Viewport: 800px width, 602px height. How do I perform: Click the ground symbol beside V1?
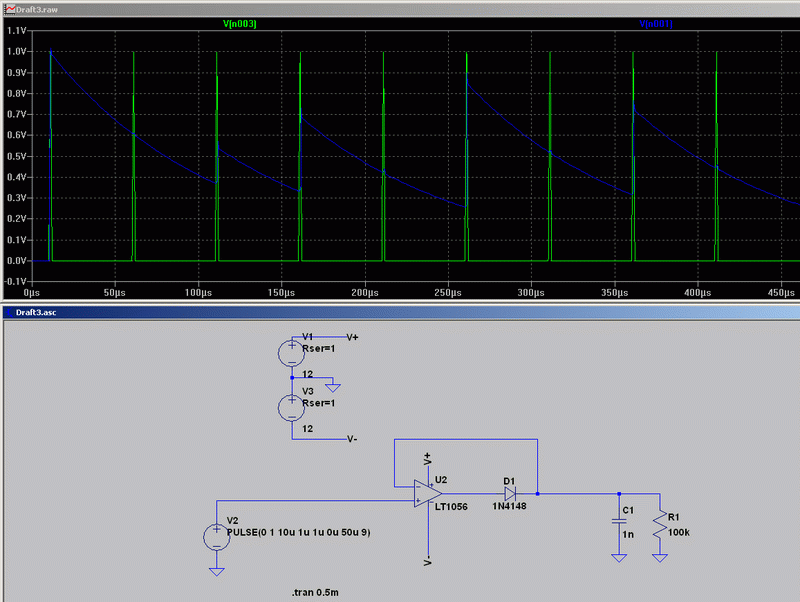[333, 387]
